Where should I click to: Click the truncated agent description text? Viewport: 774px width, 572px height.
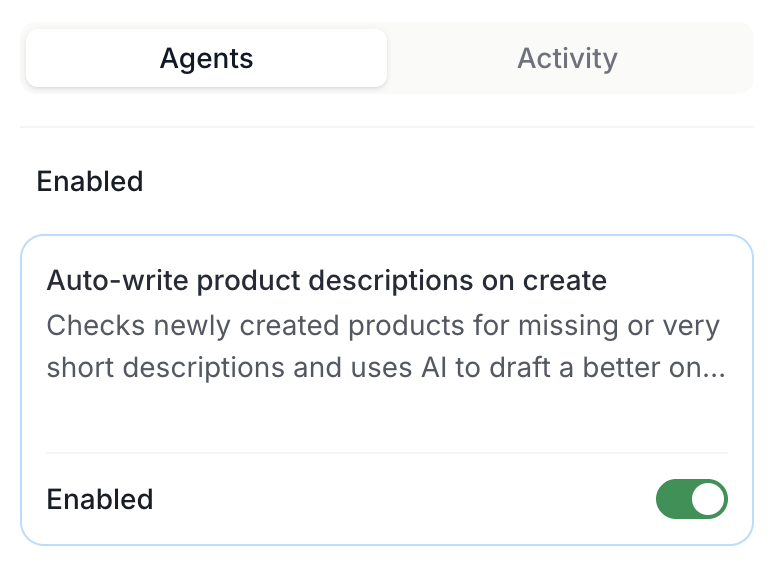[x=387, y=346]
